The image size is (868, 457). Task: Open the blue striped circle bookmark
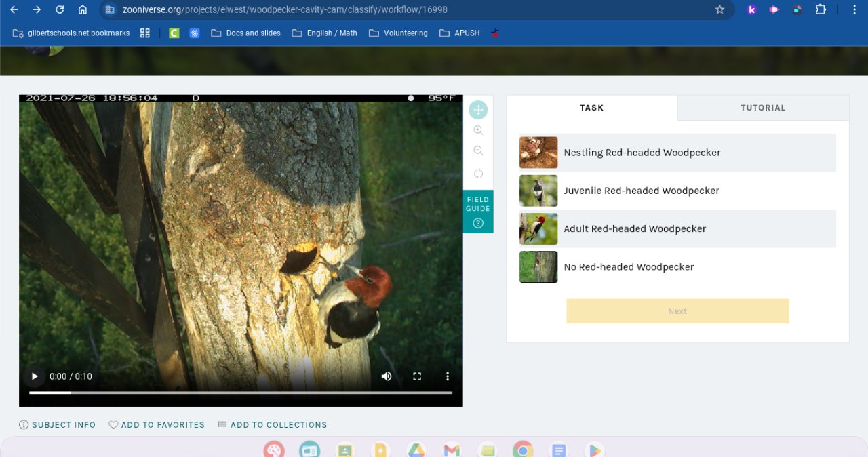[195, 33]
